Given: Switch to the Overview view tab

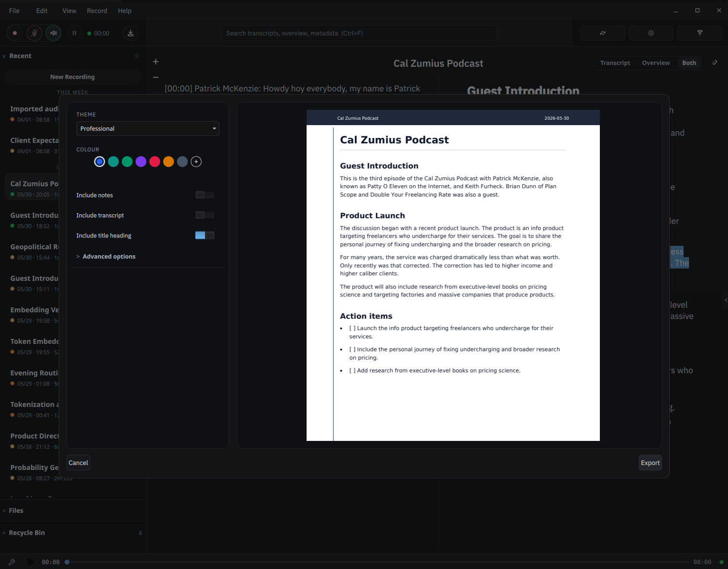Looking at the screenshot, I should click(656, 63).
